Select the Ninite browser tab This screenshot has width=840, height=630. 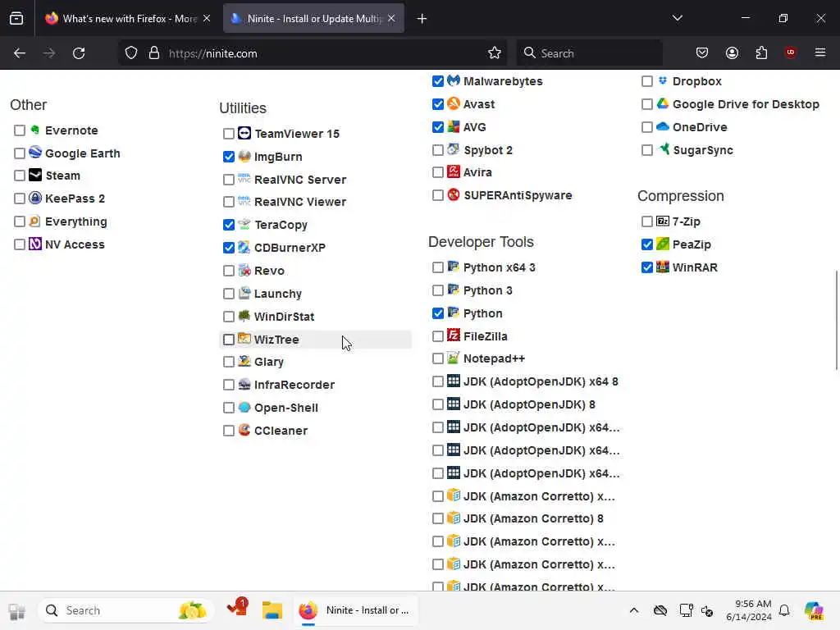[x=313, y=18]
